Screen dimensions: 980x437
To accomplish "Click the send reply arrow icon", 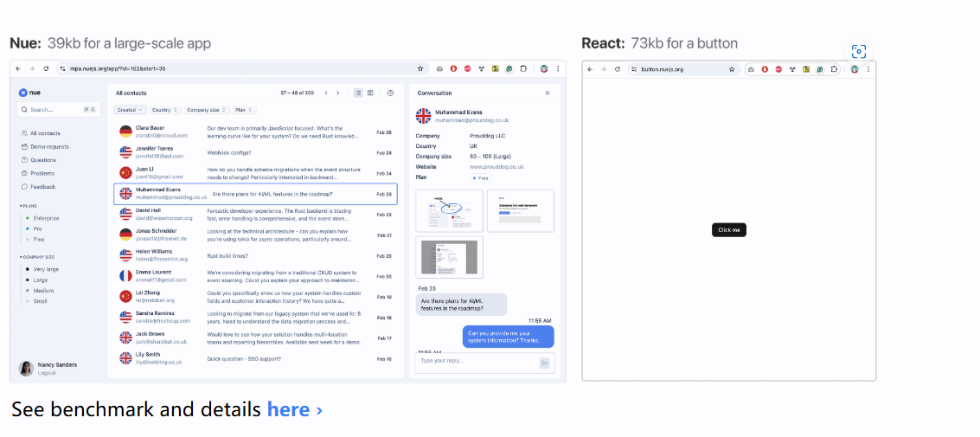I will [x=544, y=363].
